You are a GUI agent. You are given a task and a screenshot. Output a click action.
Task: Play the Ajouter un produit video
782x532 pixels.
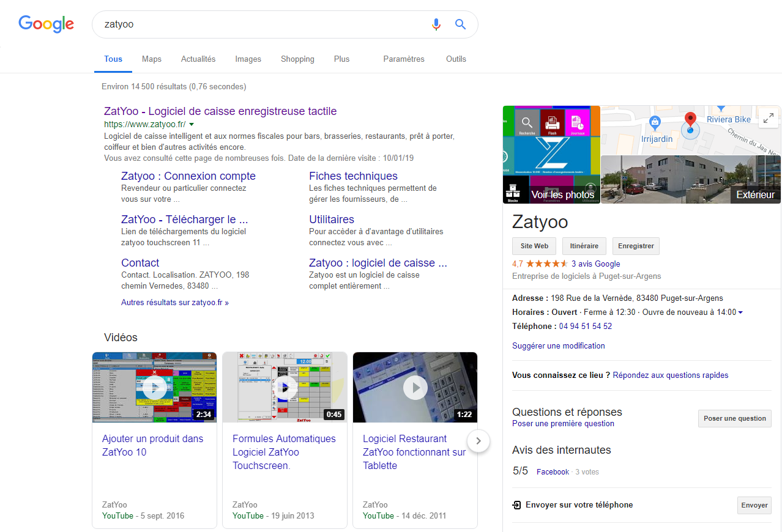tap(155, 387)
